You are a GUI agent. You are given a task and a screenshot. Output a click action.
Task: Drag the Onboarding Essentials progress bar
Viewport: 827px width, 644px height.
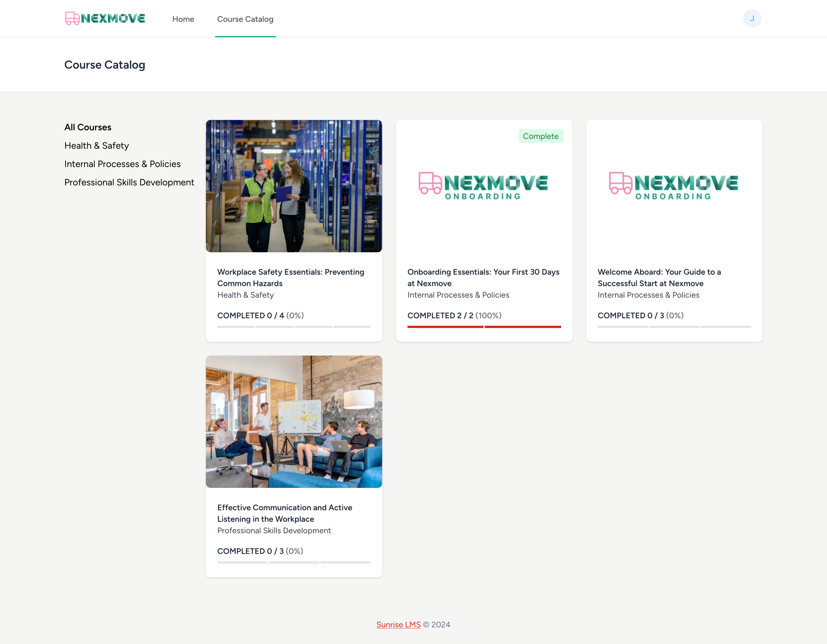[x=484, y=327]
